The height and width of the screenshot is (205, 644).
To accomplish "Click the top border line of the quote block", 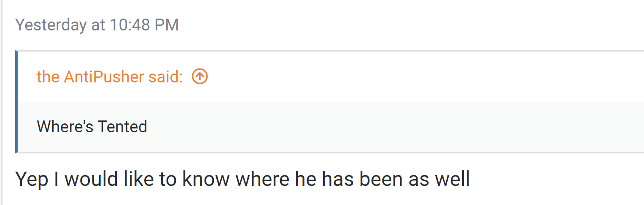I will click(331, 51).
